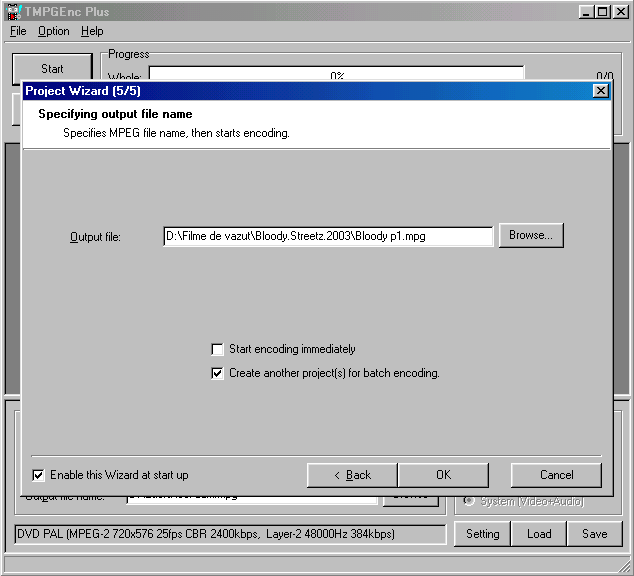Screen dimensions: 634x576
Task: Click the TMPGEnc Plus title bar icon
Action: pos(12,11)
